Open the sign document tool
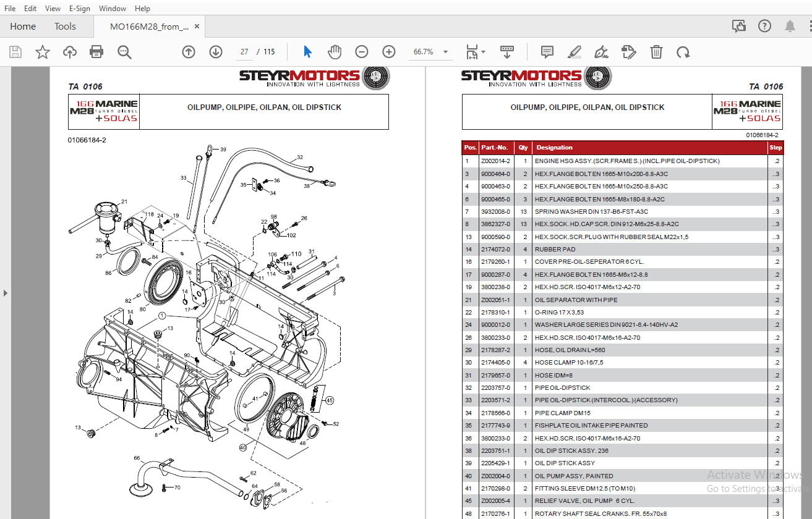The height and width of the screenshot is (519, 812). pyautogui.click(x=601, y=52)
